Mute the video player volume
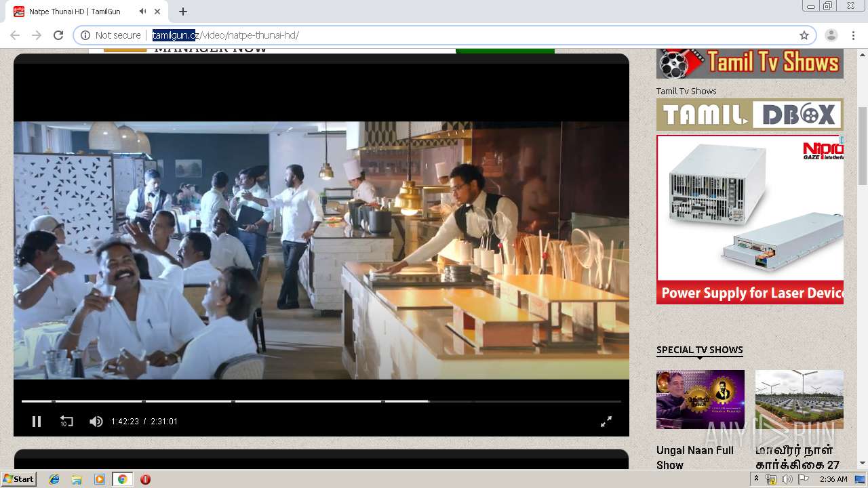868x488 pixels. coord(96,422)
